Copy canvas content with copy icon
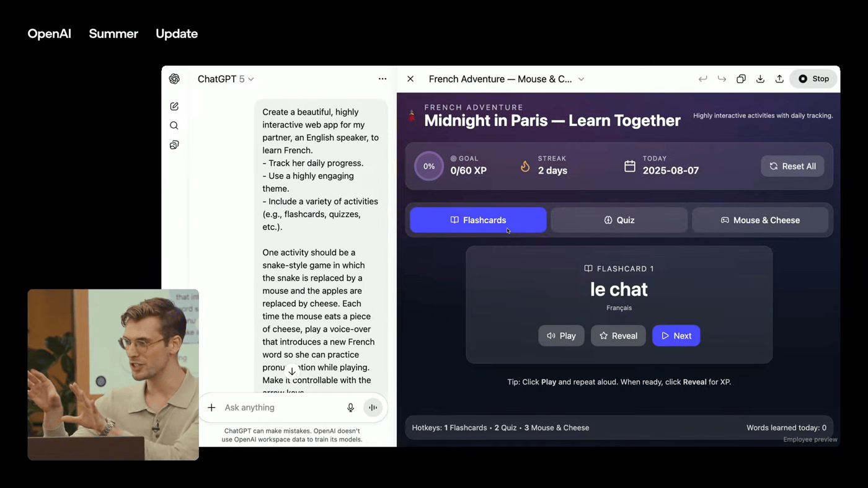 (741, 79)
